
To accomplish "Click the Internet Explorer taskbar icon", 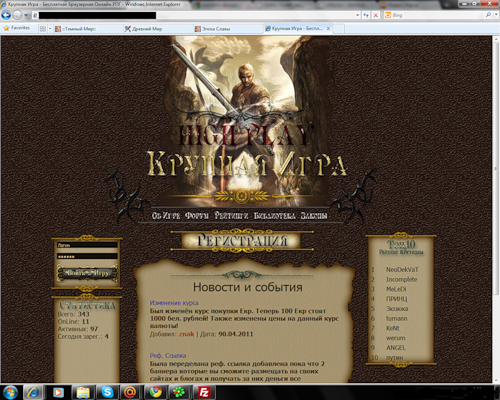I will [33, 392].
